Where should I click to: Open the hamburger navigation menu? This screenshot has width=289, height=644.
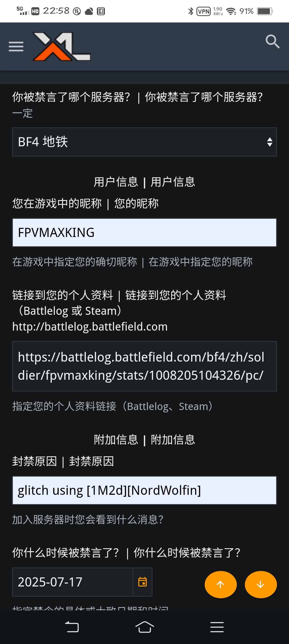16,47
